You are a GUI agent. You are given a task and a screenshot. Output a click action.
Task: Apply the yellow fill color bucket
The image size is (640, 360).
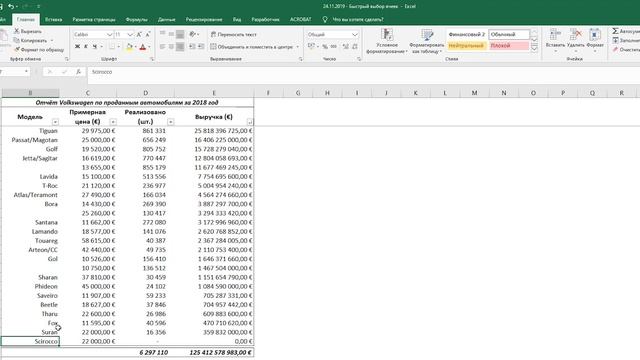click(129, 47)
